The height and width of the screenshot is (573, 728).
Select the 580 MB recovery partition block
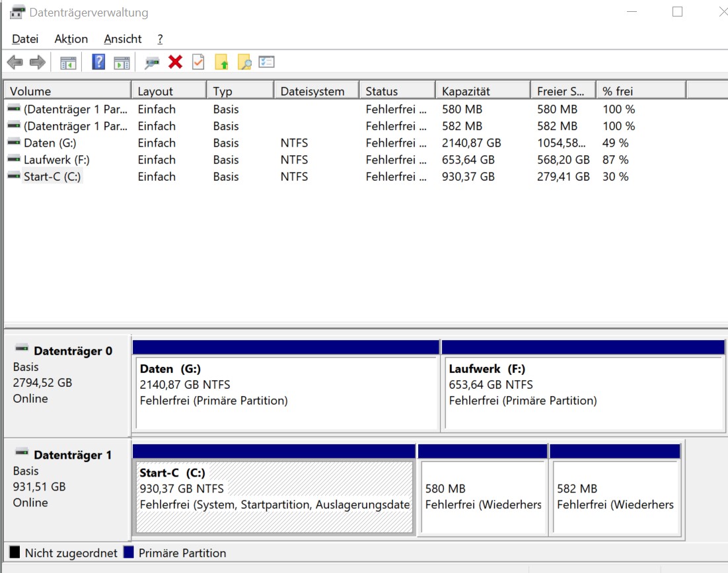(x=482, y=490)
